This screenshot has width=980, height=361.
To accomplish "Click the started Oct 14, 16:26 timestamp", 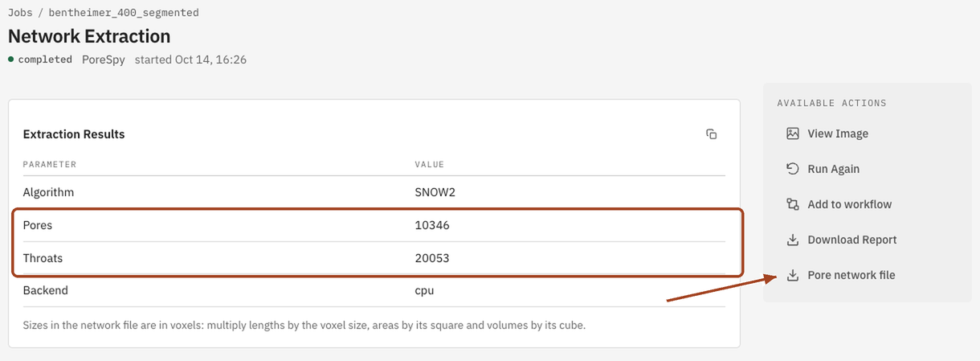I will [190, 59].
